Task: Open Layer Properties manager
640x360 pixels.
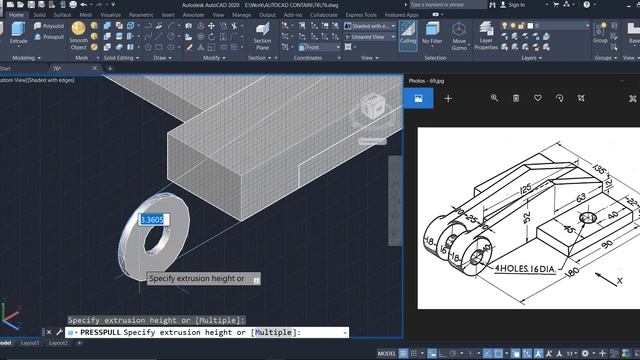Action: coord(486,36)
